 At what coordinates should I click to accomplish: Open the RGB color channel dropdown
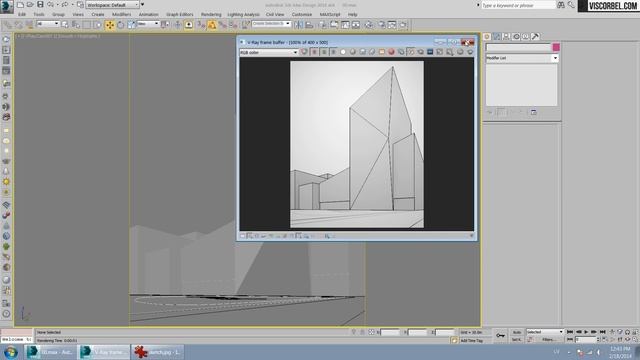(x=269, y=52)
